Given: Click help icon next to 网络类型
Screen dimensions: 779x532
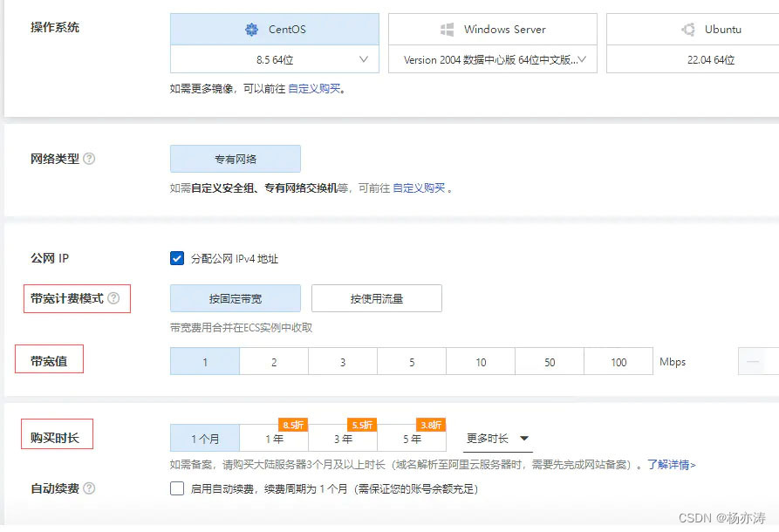Looking at the screenshot, I should [x=89, y=159].
